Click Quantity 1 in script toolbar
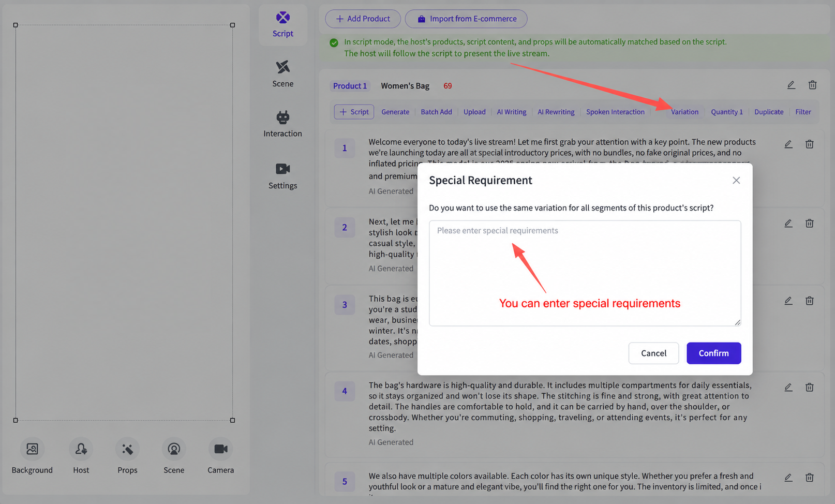This screenshot has height=504, width=835. point(726,112)
